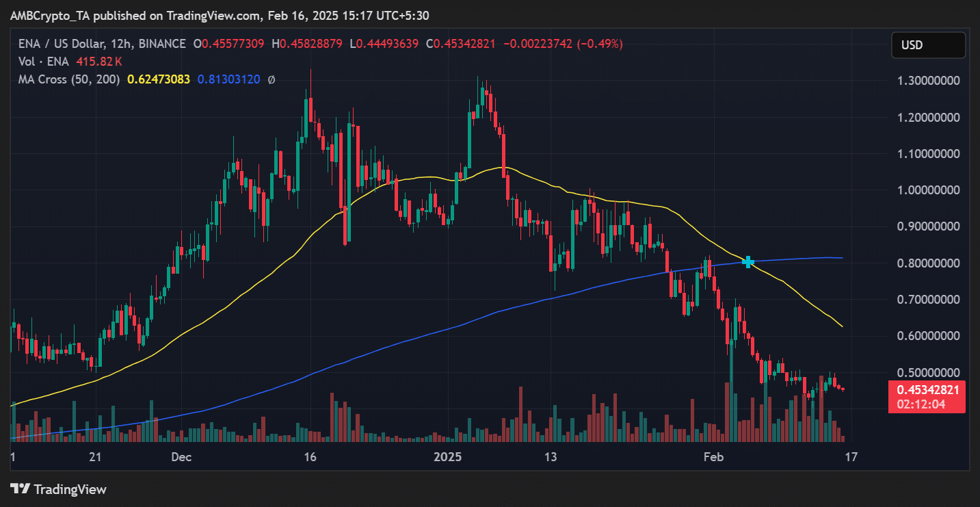This screenshot has width=980, height=507.
Task: Click the 200 MA value 0.81303120
Action: pos(228,79)
